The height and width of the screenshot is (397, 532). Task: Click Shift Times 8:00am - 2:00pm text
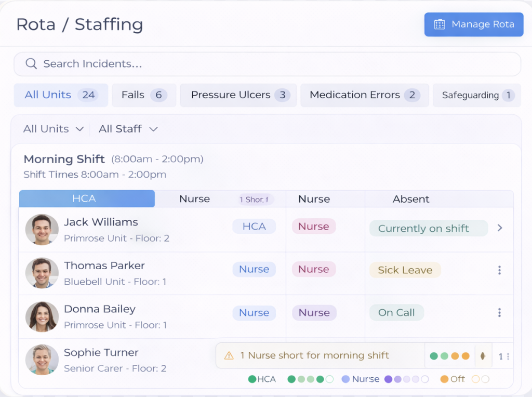click(95, 175)
